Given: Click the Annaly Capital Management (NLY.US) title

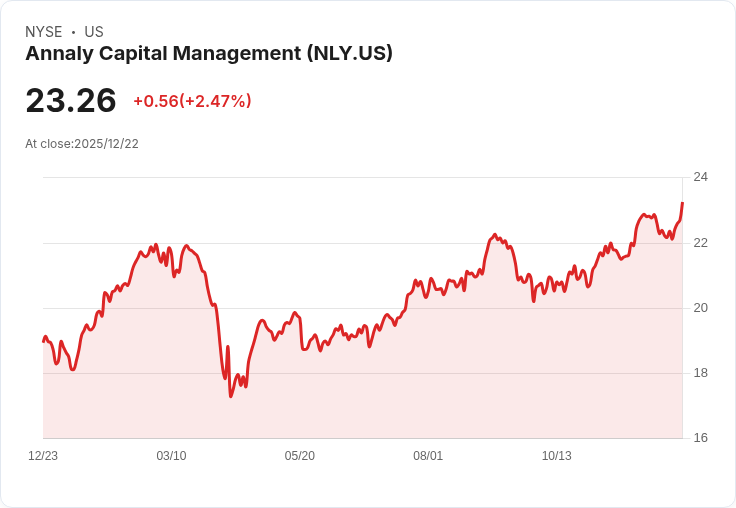Looking at the screenshot, I should pos(209,54).
